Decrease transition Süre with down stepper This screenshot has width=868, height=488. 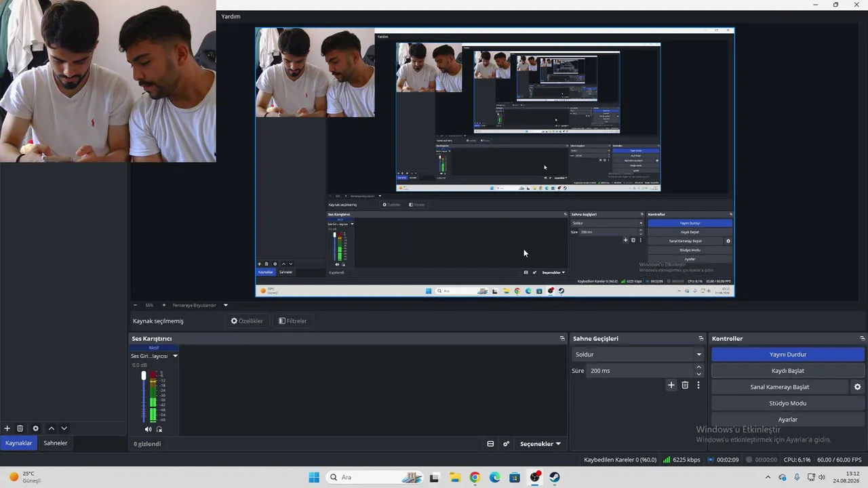tap(699, 374)
